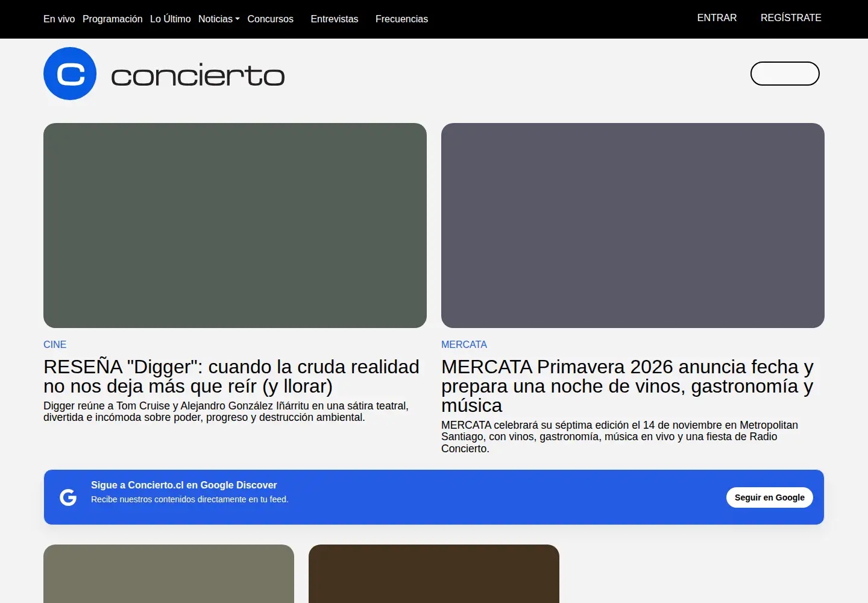Screen dimensions: 868x603
Task: Click the ENTRAR login link
Action: point(717,17)
